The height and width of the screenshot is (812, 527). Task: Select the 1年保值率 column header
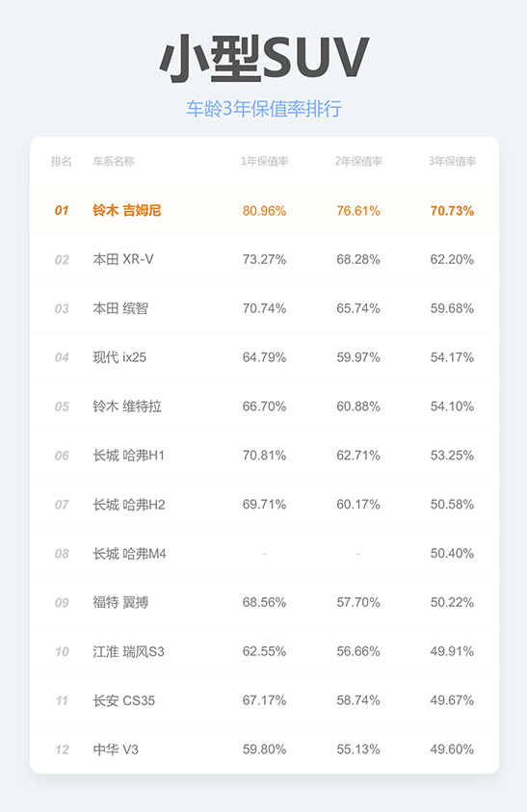pos(264,162)
